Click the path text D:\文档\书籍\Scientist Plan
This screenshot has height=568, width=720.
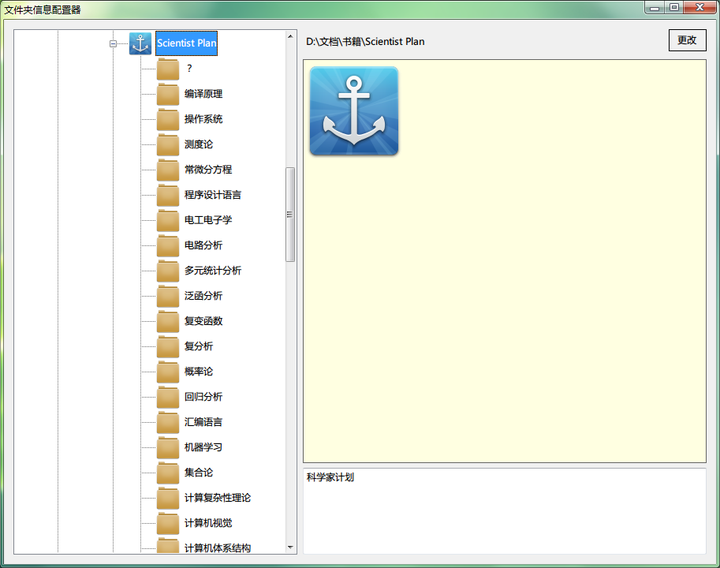366,42
